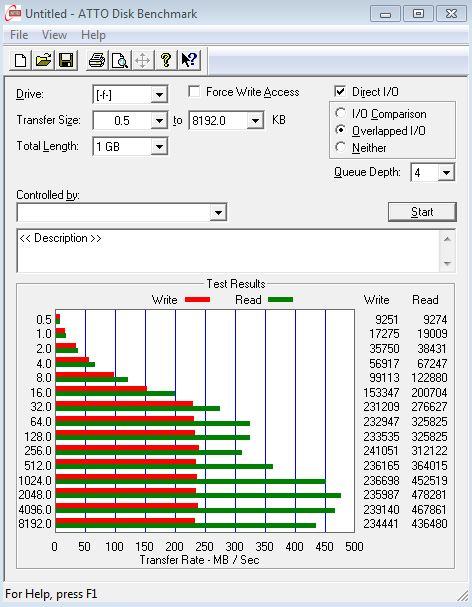Click read value 200704
This screenshot has height=607, width=472.
tap(429, 393)
